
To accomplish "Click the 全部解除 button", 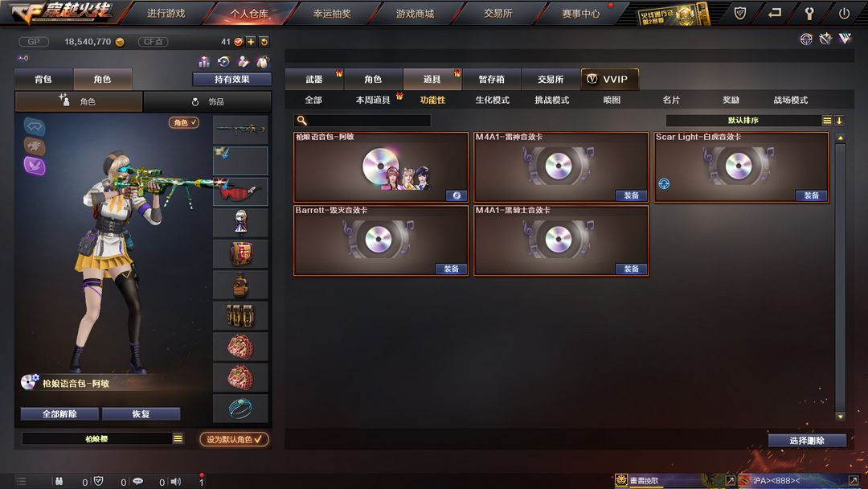I will (59, 413).
